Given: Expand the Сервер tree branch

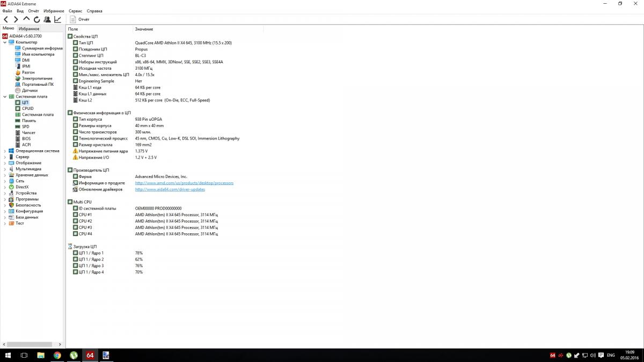Looking at the screenshot, I should [5, 157].
